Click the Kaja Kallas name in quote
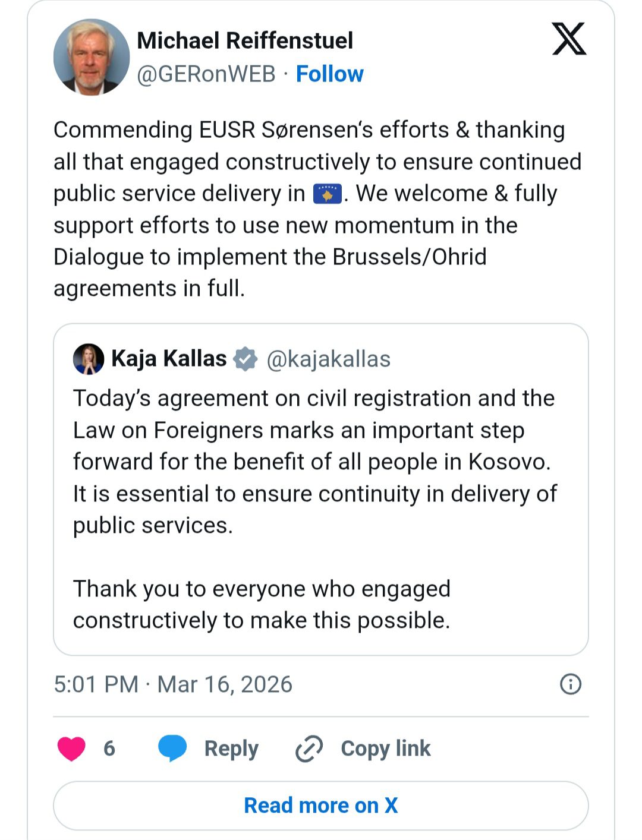The width and height of the screenshot is (642, 840). coord(169,359)
